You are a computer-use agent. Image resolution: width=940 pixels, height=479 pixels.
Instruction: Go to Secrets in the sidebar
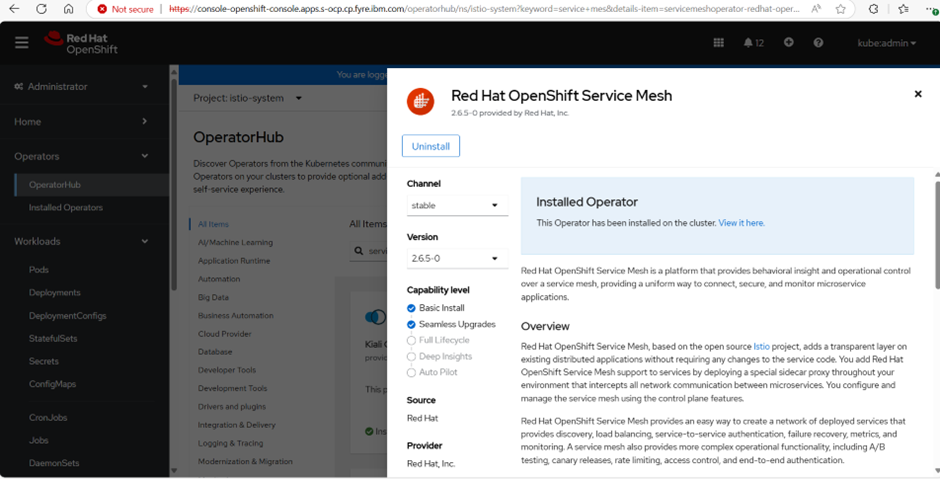[44, 361]
